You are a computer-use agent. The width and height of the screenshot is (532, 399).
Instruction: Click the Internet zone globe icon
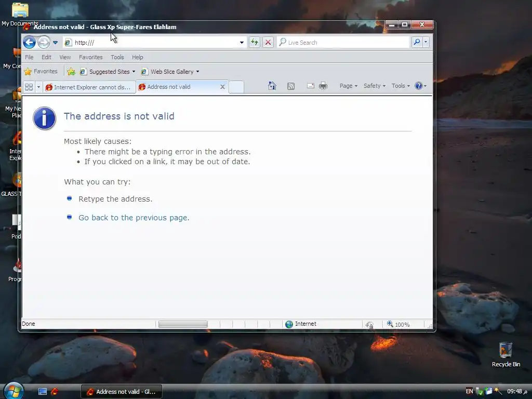pos(289,324)
